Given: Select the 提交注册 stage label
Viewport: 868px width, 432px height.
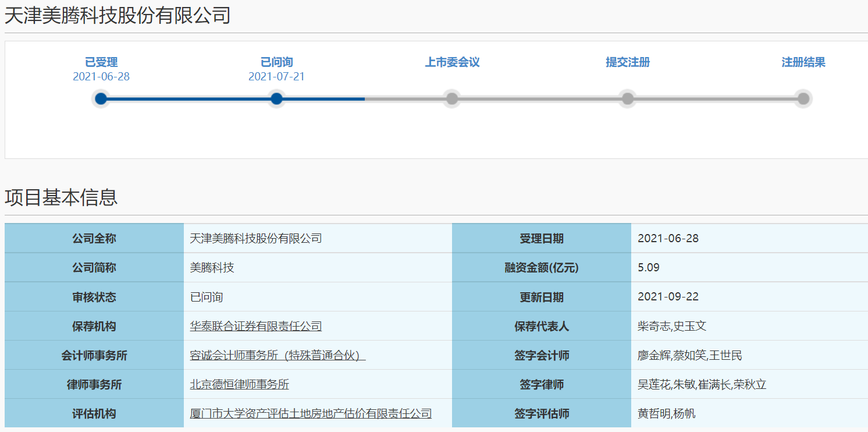Looking at the screenshot, I should pyautogui.click(x=628, y=62).
